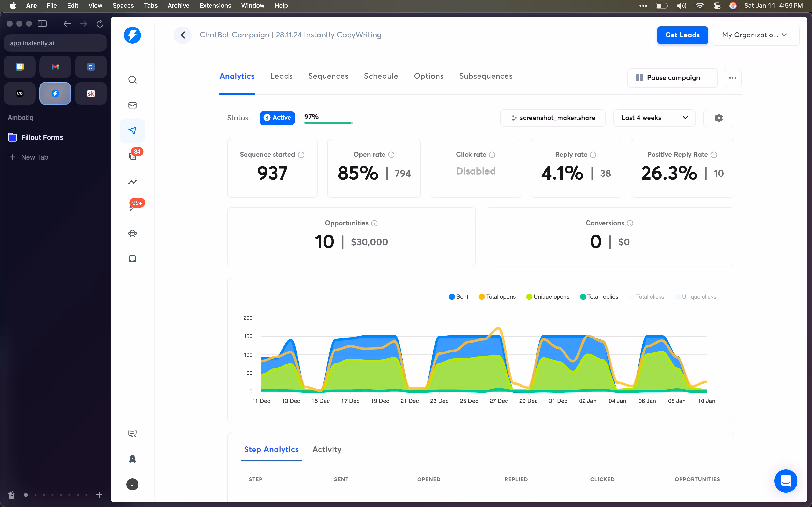The image size is (812, 507).
Task: Go back using the campaign back arrow
Action: [183, 35]
